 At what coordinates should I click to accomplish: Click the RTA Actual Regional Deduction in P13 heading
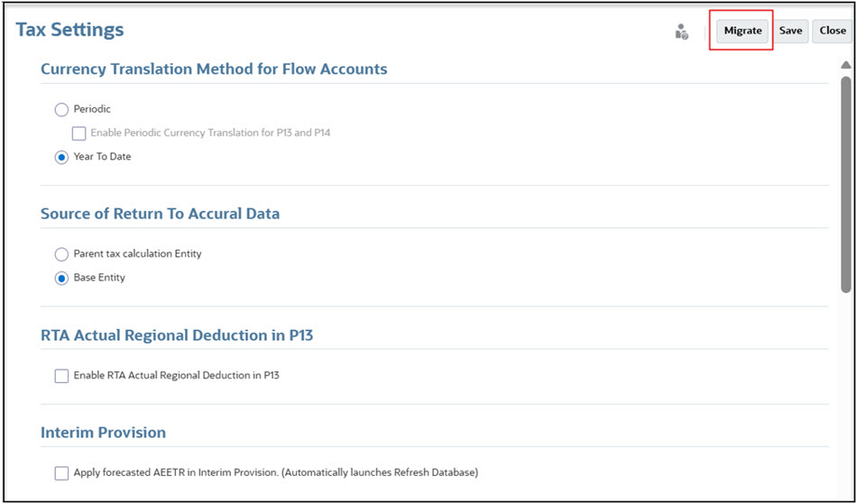(x=177, y=334)
